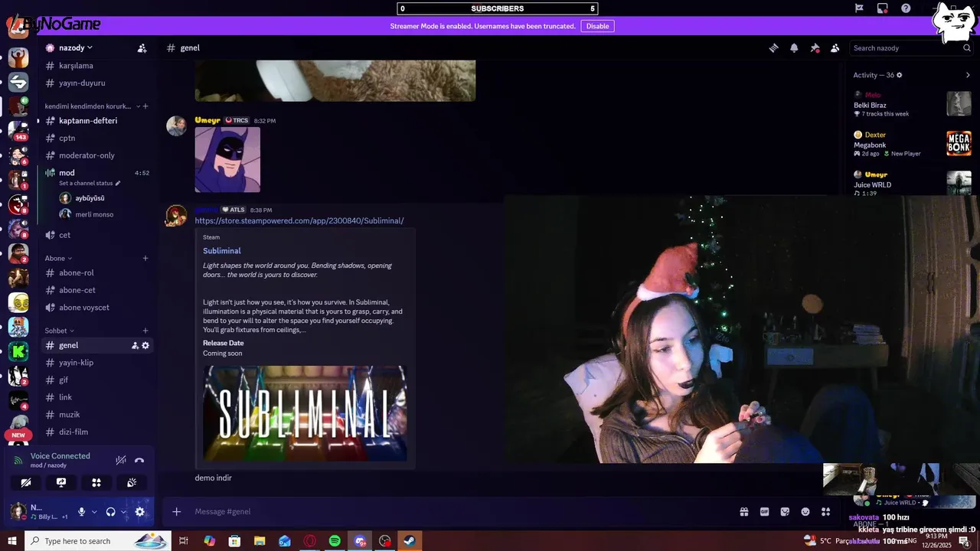Open Spotify from the taskbar
Image resolution: width=980 pixels, height=551 pixels.
tap(335, 541)
